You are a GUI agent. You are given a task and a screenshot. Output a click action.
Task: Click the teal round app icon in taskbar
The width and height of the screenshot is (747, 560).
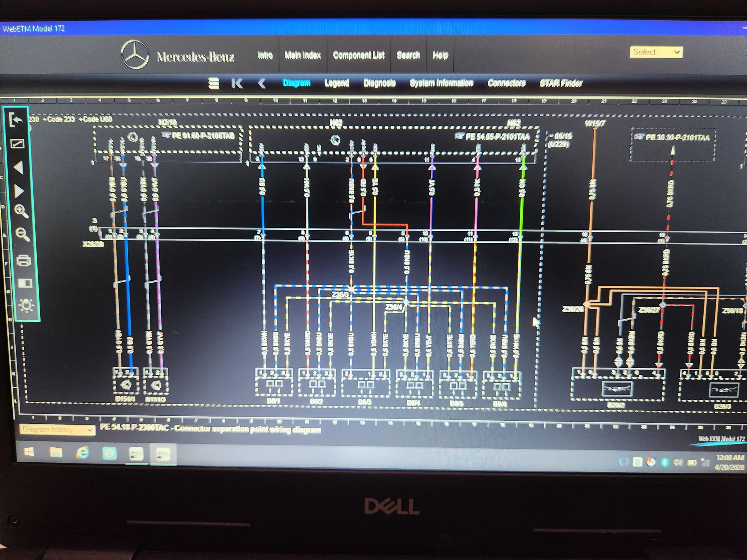pyautogui.click(x=109, y=454)
